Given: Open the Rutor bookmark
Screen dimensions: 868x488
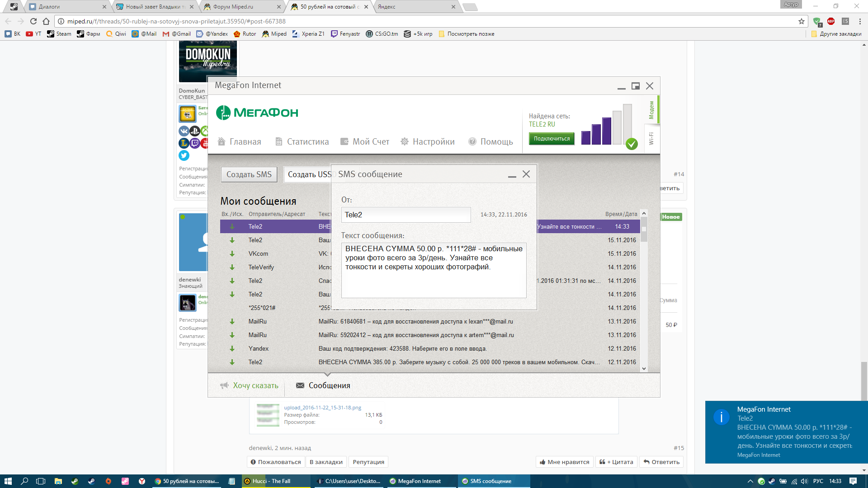Looking at the screenshot, I should pyautogui.click(x=245, y=34).
